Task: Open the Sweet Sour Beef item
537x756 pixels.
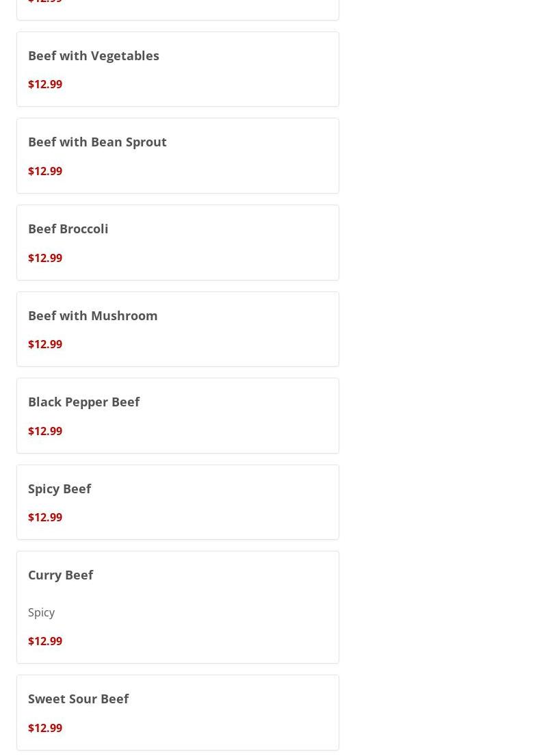Action: pyautogui.click(x=79, y=699)
